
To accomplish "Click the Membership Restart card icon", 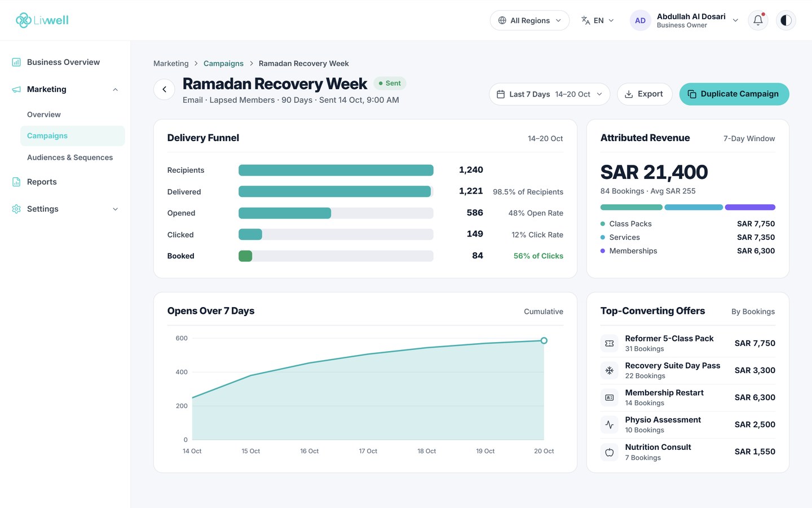I will (x=610, y=397).
